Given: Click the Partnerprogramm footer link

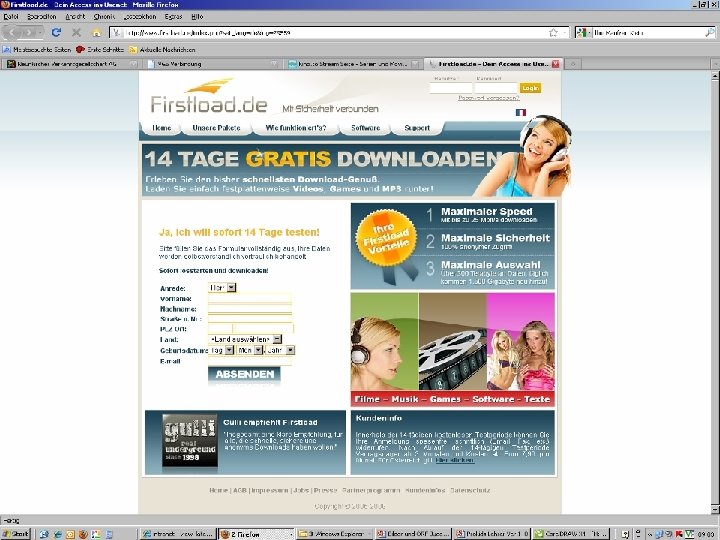Looking at the screenshot, I should coord(371,490).
